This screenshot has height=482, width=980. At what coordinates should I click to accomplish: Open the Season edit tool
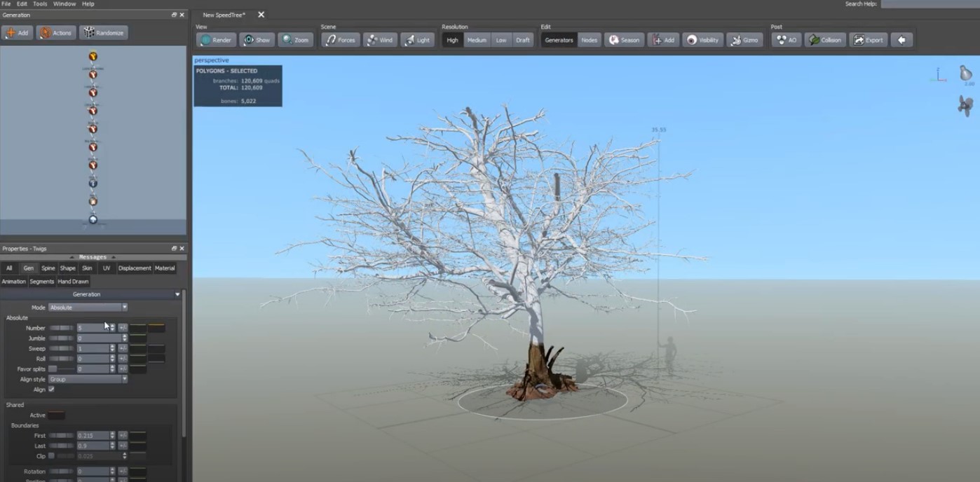click(x=624, y=40)
